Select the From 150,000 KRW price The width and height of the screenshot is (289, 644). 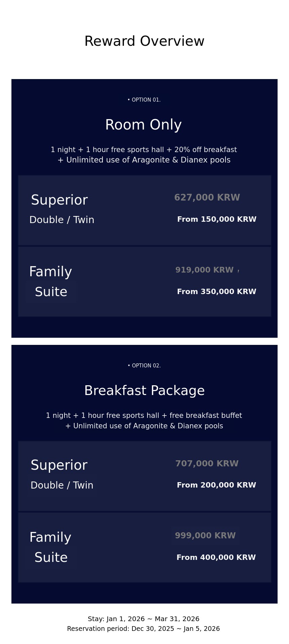(x=217, y=219)
